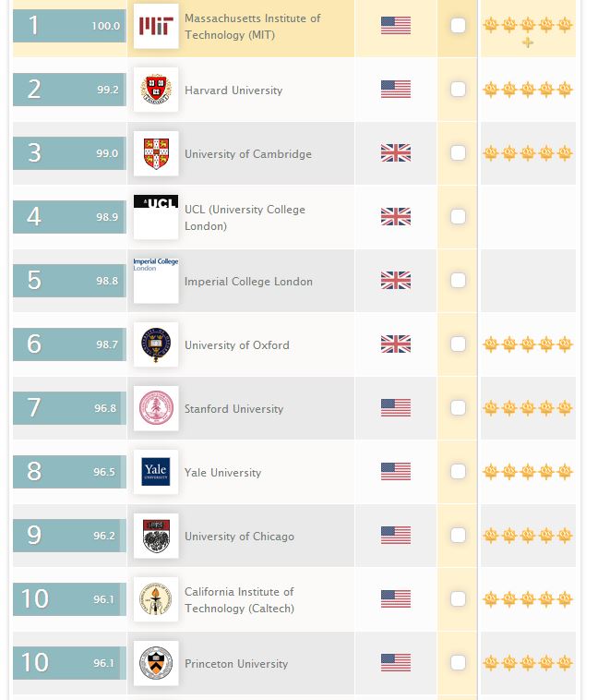Click the University of Cambridge crest
Image resolution: width=598 pixels, height=700 pixels.
156,153
